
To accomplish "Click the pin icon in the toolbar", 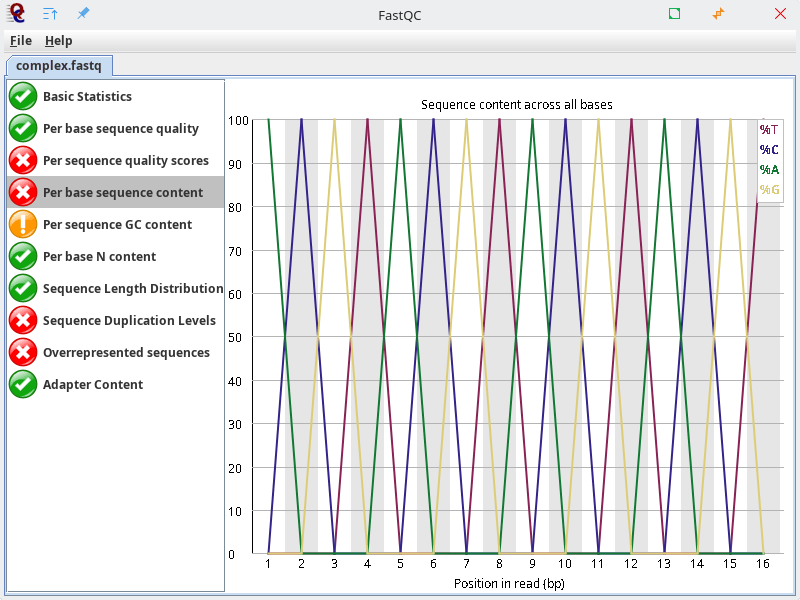I will (83, 13).
